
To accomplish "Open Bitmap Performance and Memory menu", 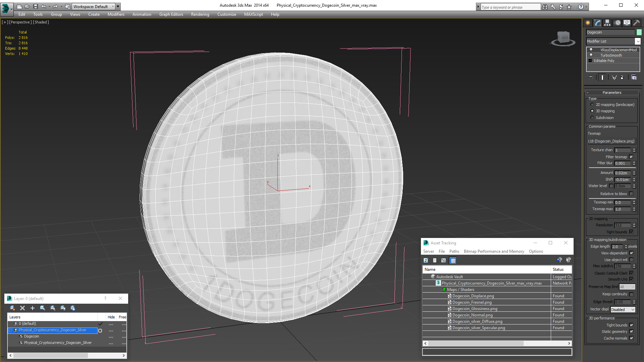I will (494, 251).
